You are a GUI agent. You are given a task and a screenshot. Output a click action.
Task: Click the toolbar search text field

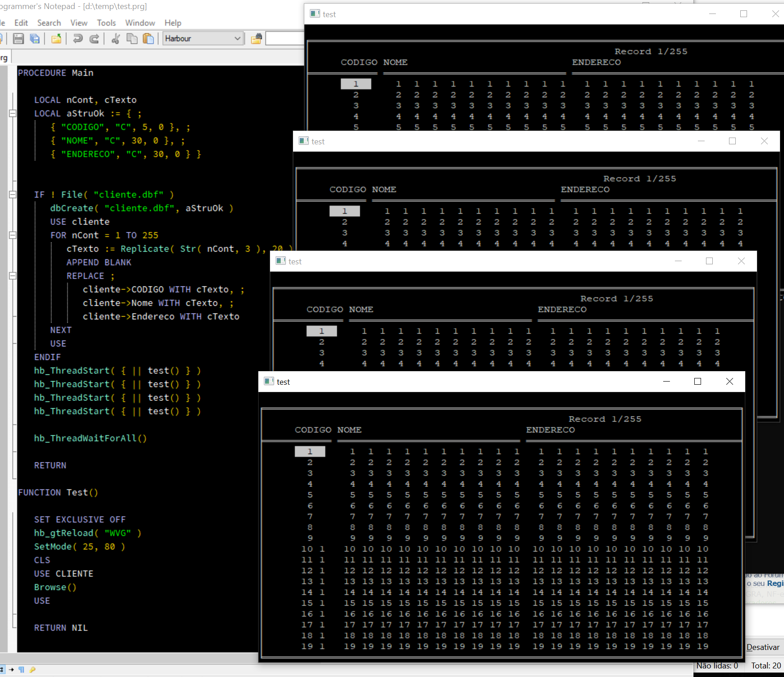pos(285,39)
